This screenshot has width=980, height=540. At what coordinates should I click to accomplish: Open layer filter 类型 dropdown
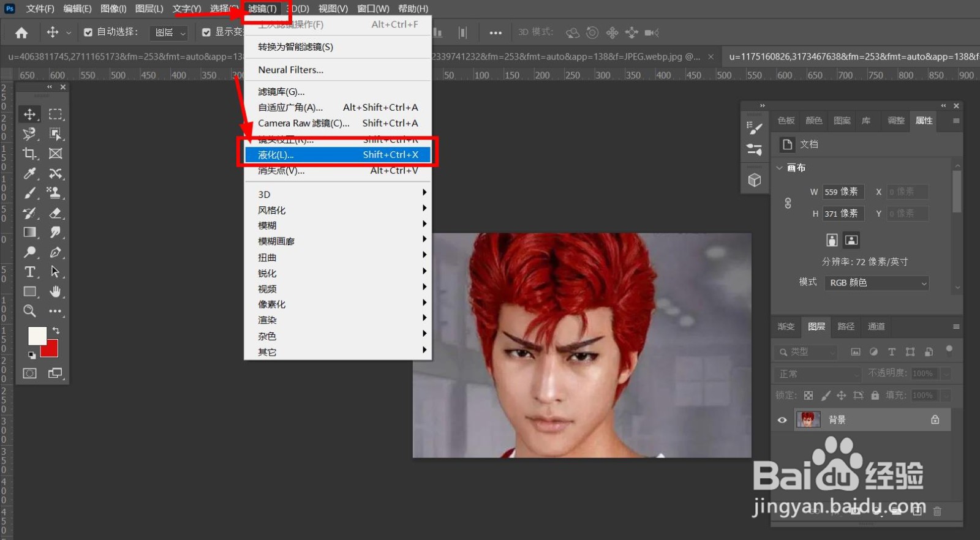click(x=805, y=352)
